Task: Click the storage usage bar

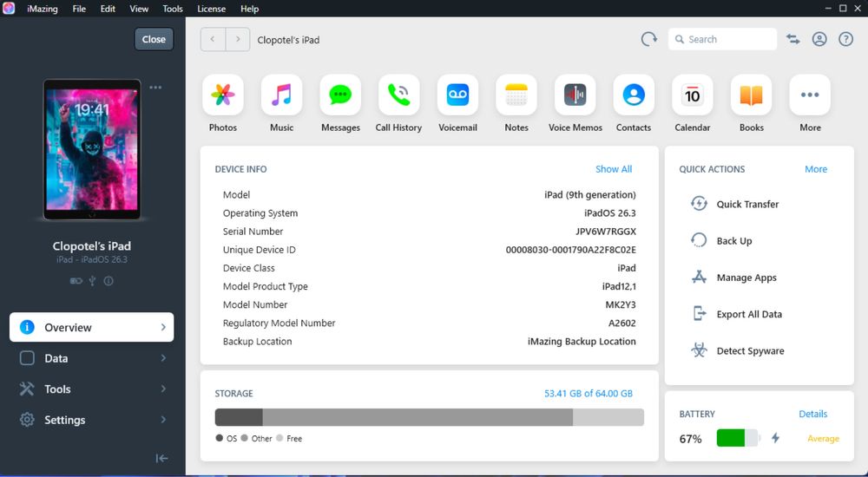Action: click(x=430, y=417)
